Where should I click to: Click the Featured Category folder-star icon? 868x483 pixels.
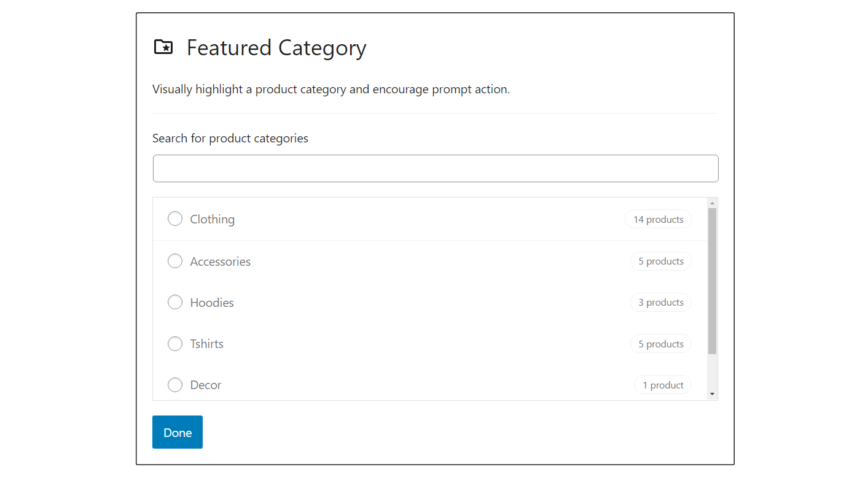(163, 47)
